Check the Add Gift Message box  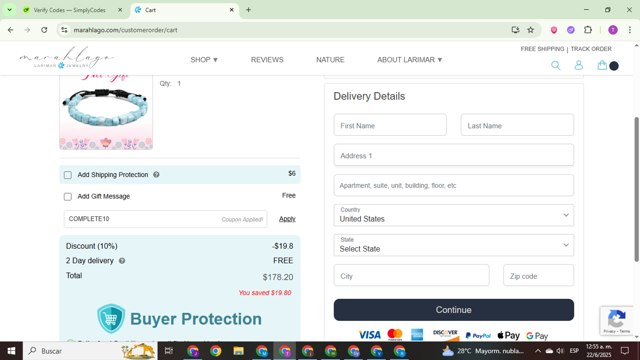(x=68, y=197)
